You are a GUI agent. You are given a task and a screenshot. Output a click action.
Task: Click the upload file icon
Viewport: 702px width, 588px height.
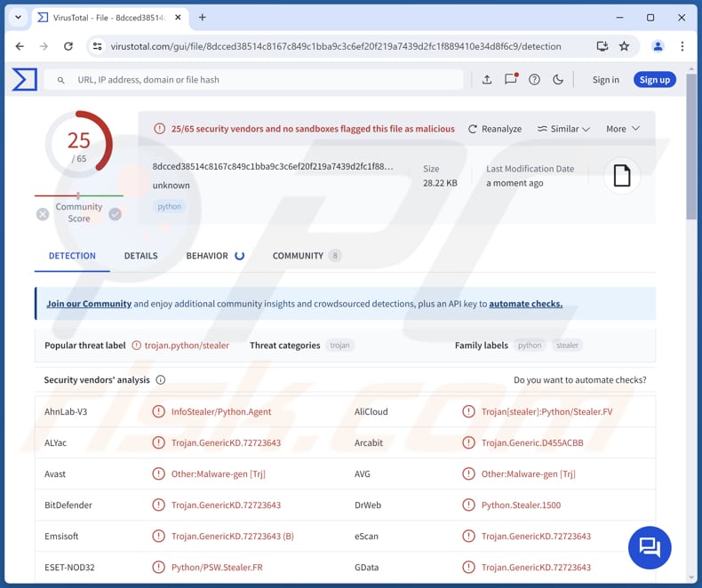[x=487, y=80]
